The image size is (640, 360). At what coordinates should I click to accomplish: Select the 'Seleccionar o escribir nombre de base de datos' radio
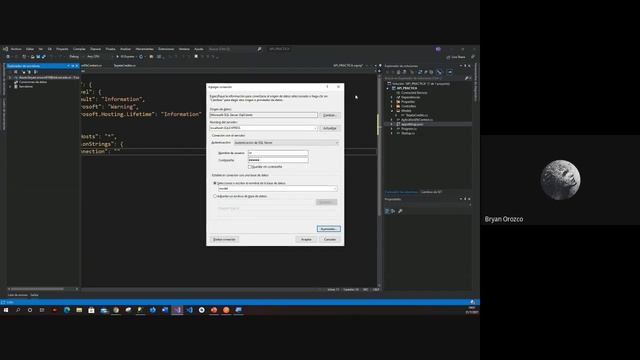(x=215, y=183)
